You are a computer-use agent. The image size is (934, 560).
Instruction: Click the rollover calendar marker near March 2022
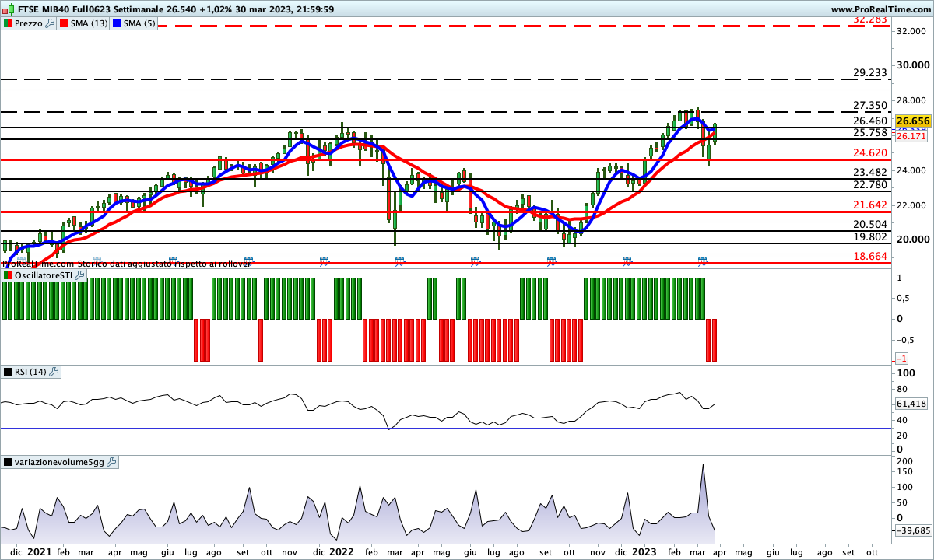[399, 261]
